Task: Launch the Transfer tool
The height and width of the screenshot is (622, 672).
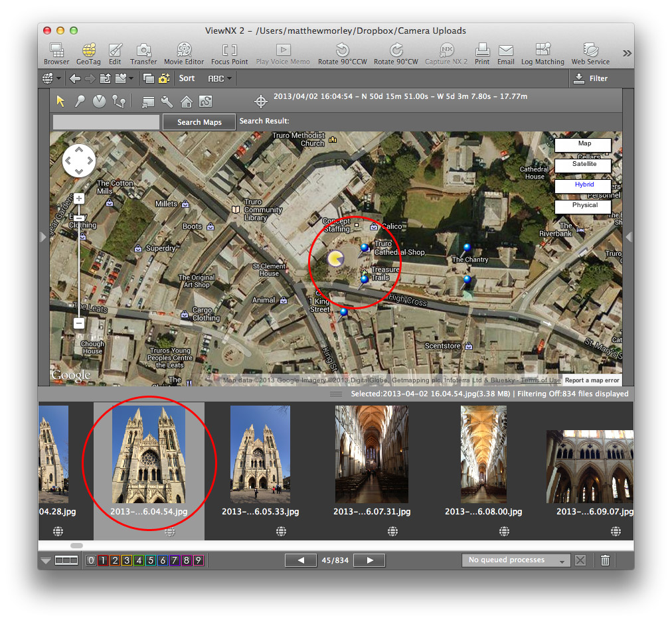Action: point(143,54)
